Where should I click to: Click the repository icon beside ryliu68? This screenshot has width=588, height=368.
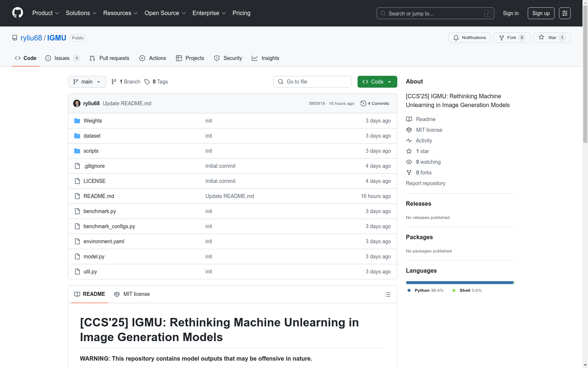[15, 38]
